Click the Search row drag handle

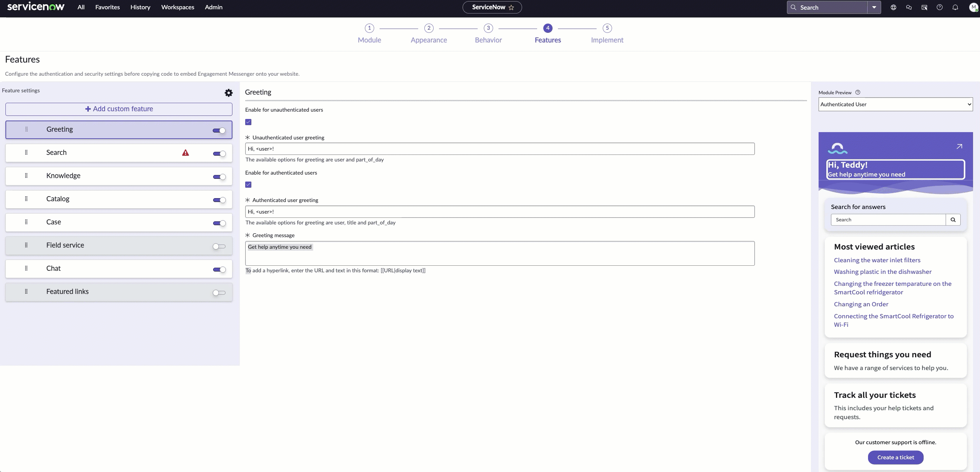26,153
